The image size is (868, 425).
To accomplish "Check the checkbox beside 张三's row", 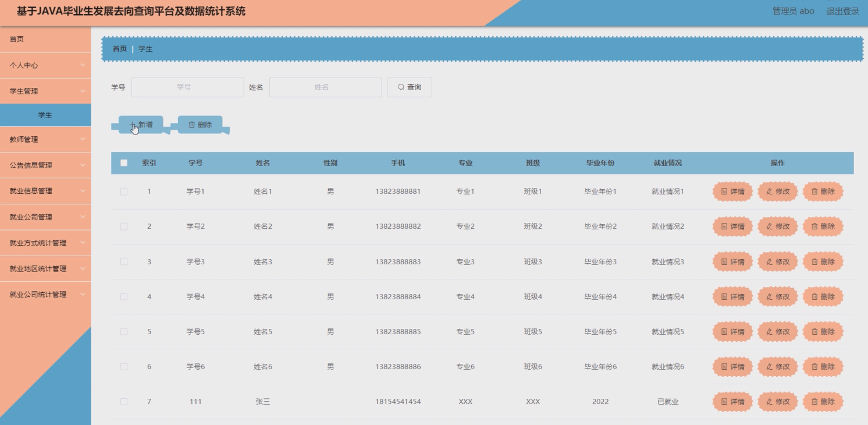I will [x=123, y=401].
